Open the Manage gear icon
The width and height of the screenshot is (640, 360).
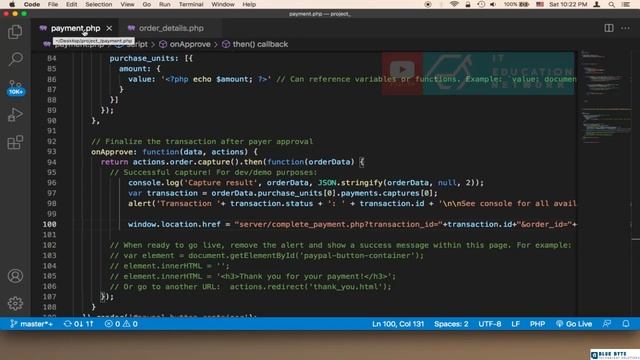[15, 303]
